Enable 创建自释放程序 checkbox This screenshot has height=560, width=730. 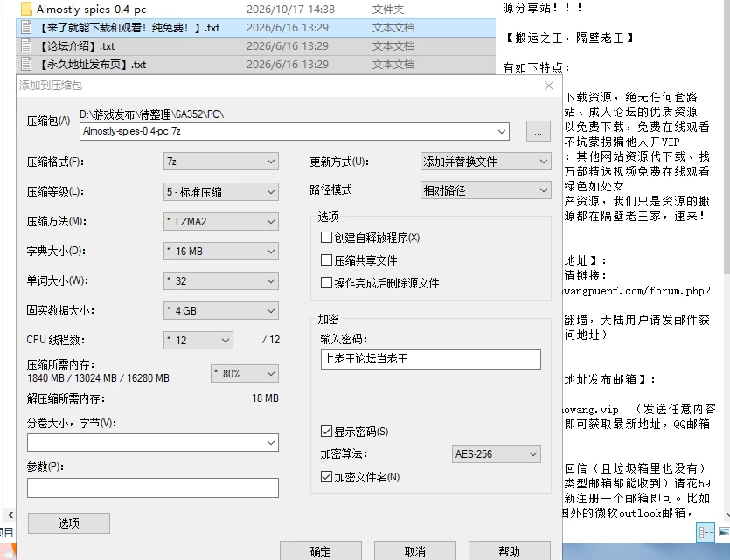[x=326, y=238]
